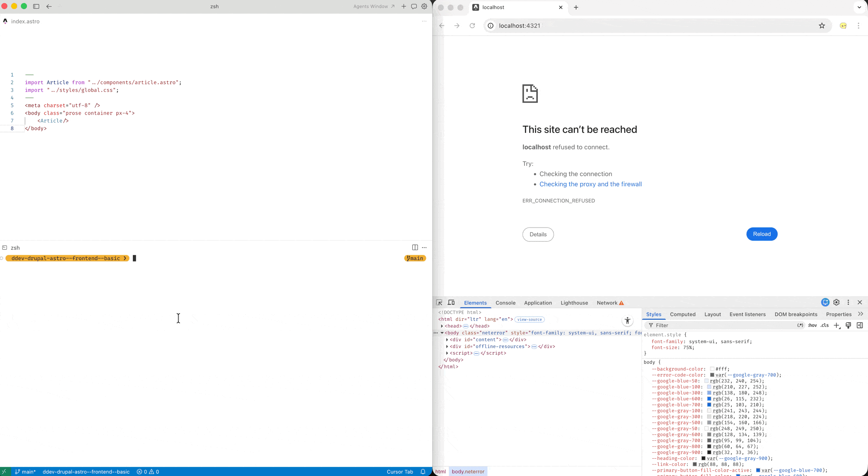868x476 pixels.
Task: Toggle the .cls element classes panel
Action: point(825,325)
